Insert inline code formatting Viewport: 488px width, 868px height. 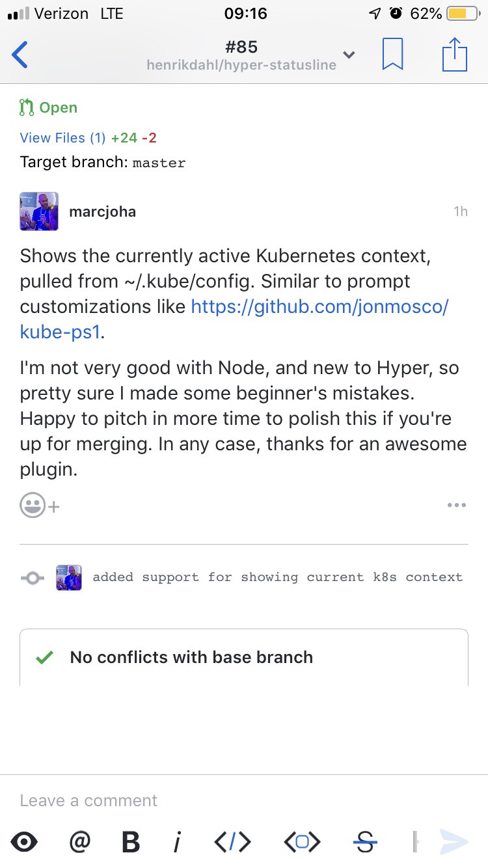coord(232,842)
